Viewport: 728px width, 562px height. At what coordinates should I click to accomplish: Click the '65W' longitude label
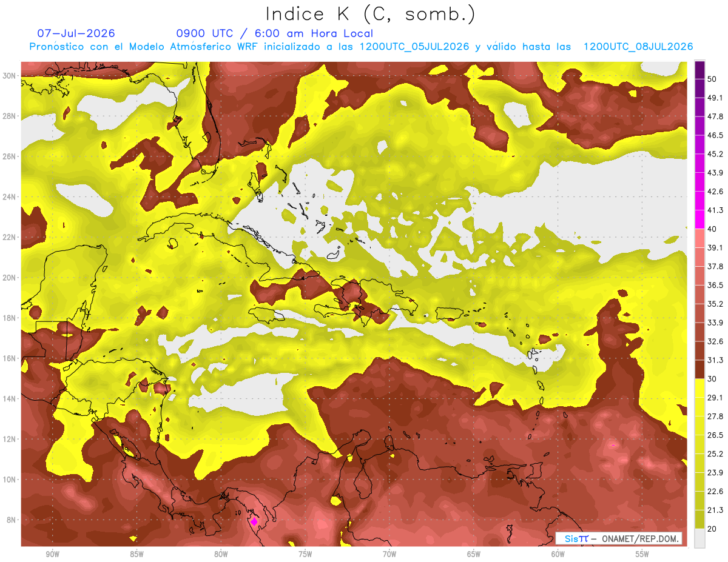[x=474, y=554]
